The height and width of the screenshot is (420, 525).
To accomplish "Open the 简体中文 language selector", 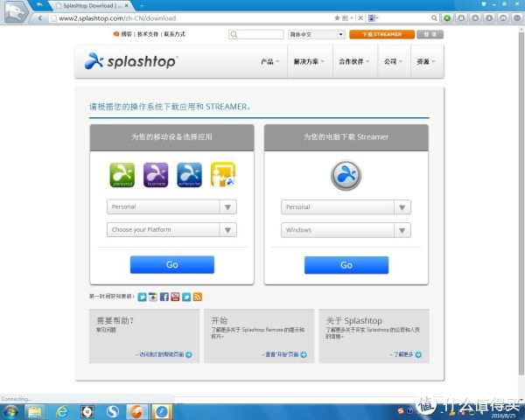I will pos(316,34).
